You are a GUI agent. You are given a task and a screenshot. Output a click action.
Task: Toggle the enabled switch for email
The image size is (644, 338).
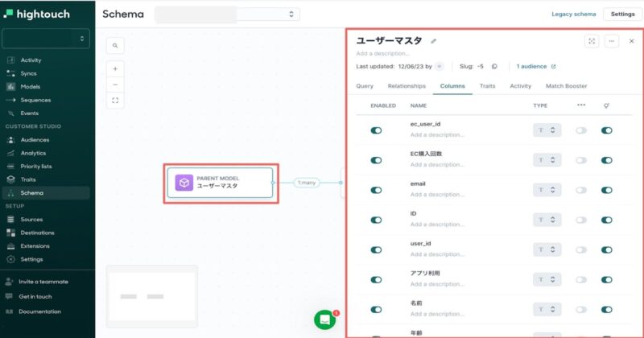(376, 190)
